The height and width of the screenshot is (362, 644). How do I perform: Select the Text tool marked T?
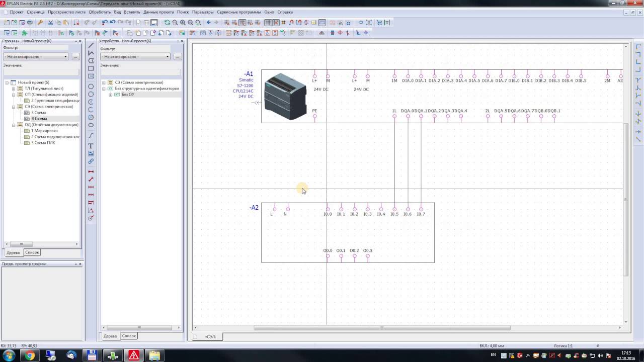91,146
